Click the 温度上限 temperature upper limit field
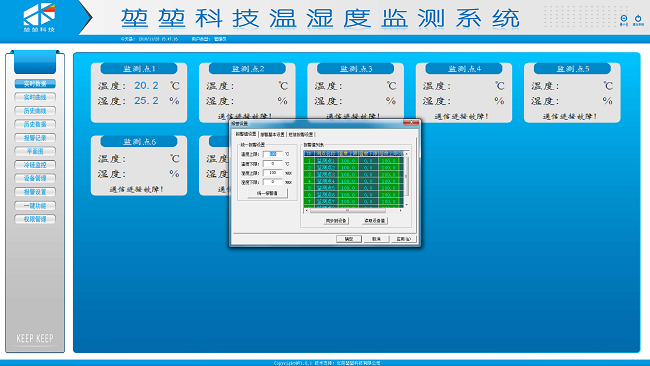The width and height of the screenshot is (650, 366). point(273,154)
